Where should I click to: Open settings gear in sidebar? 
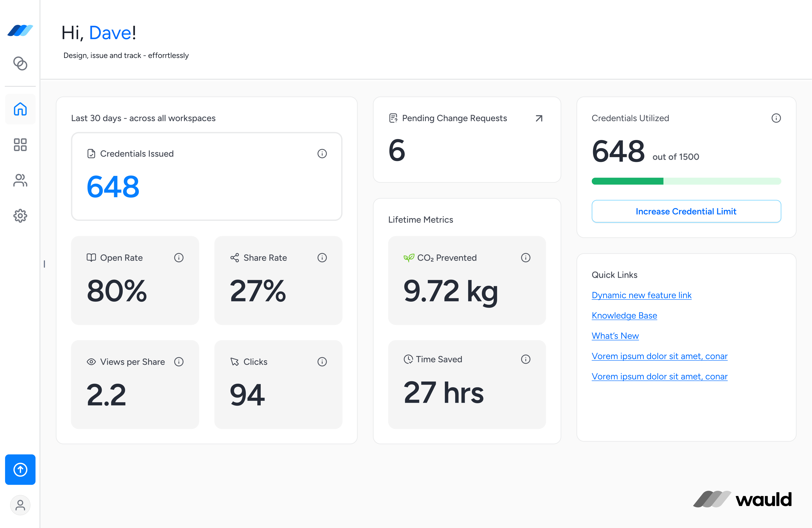tap(20, 216)
